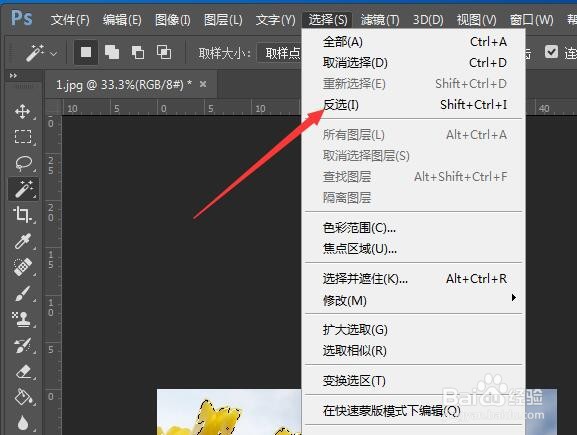Choose 全部(A) from the menu
Image resolution: width=577 pixels, height=435 pixels.
[x=414, y=42]
